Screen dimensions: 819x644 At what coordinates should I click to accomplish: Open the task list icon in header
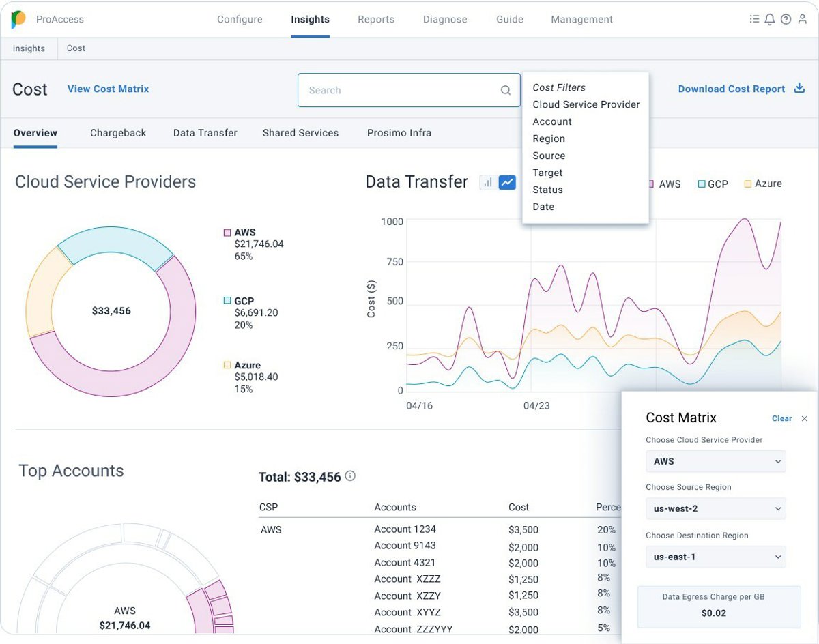[754, 19]
